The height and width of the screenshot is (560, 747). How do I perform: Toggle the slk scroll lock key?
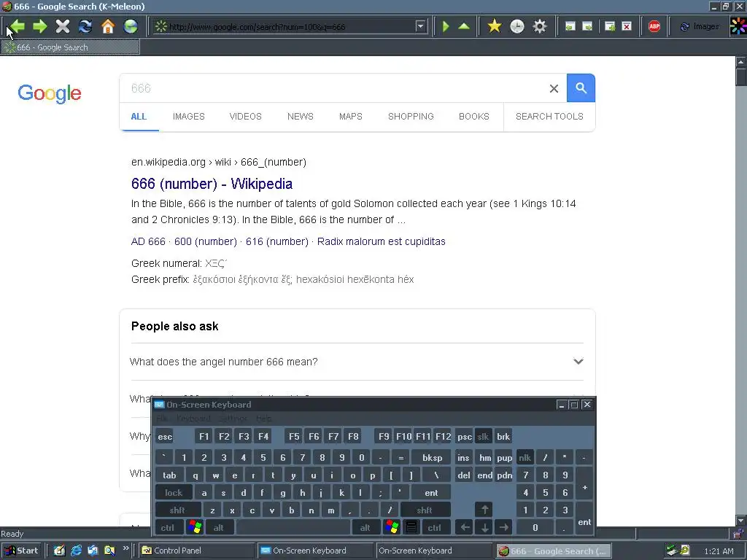(x=483, y=437)
